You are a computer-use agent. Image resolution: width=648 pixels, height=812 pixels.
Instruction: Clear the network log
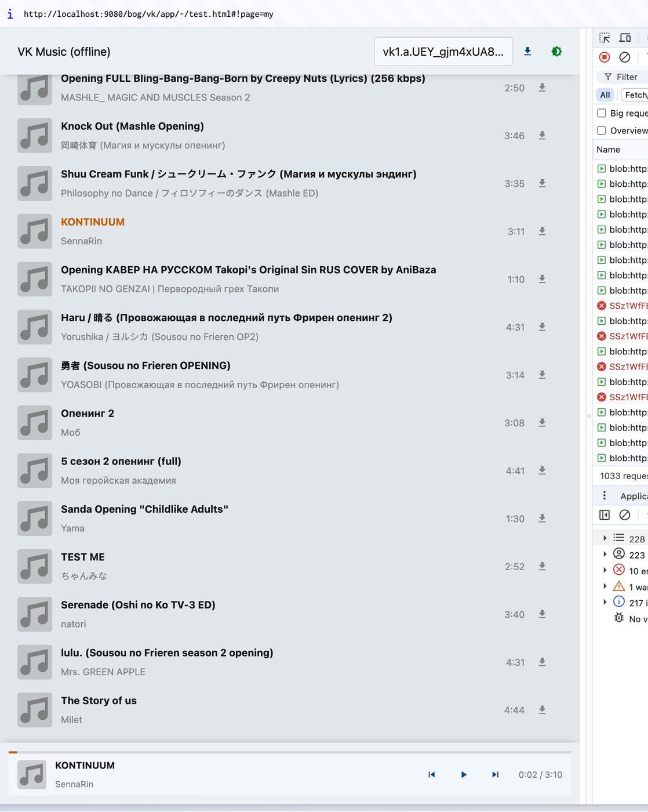[625, 57]
